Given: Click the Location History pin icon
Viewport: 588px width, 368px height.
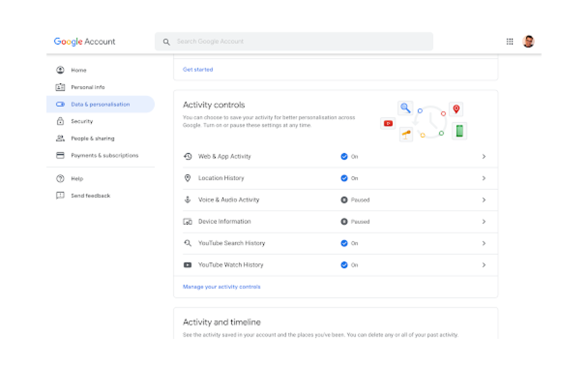Looking at the screenshot, I should click(x=188, y=178).
